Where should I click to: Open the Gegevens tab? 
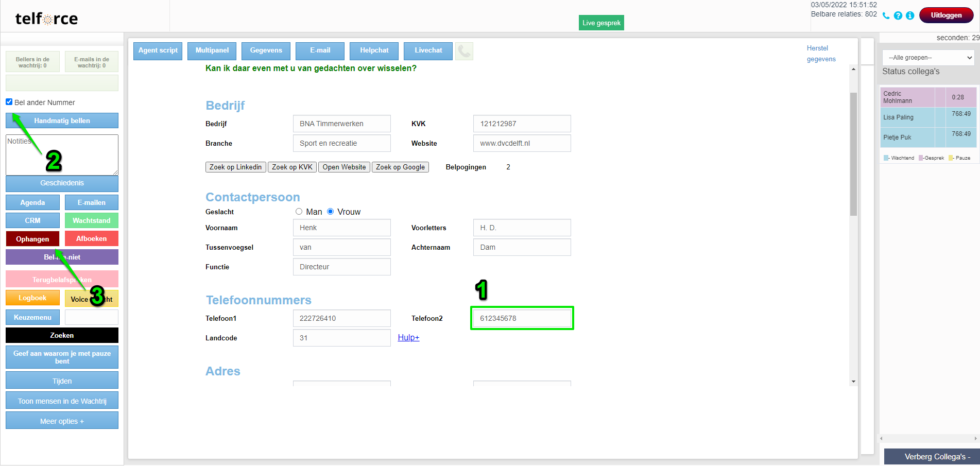tap(266, 50)
